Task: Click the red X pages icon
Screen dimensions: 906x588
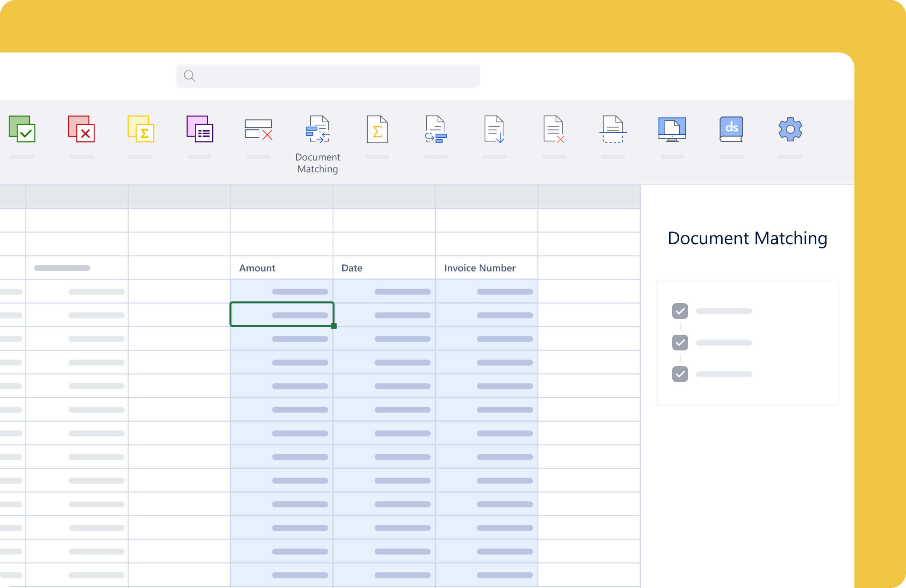Action: tap(81, 129)
